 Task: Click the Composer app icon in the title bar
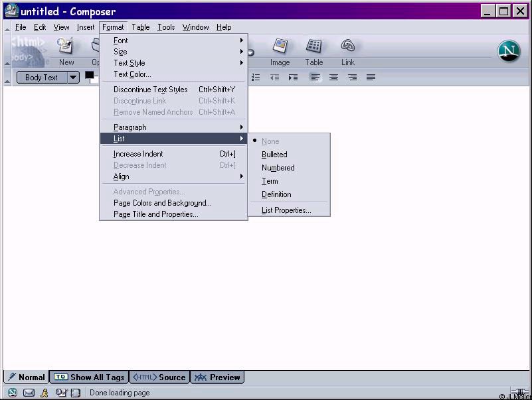point(11,11)
